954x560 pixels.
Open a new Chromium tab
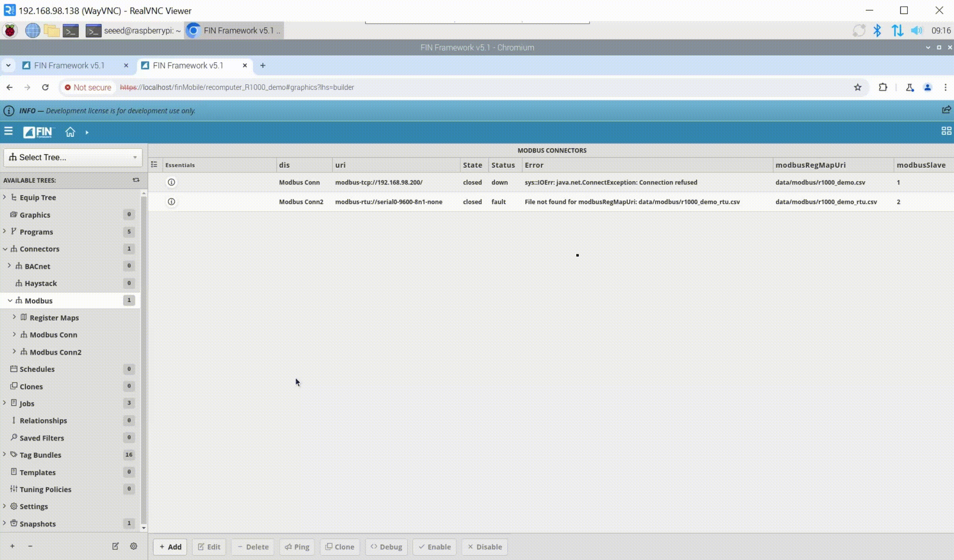(x=263, y=66)
